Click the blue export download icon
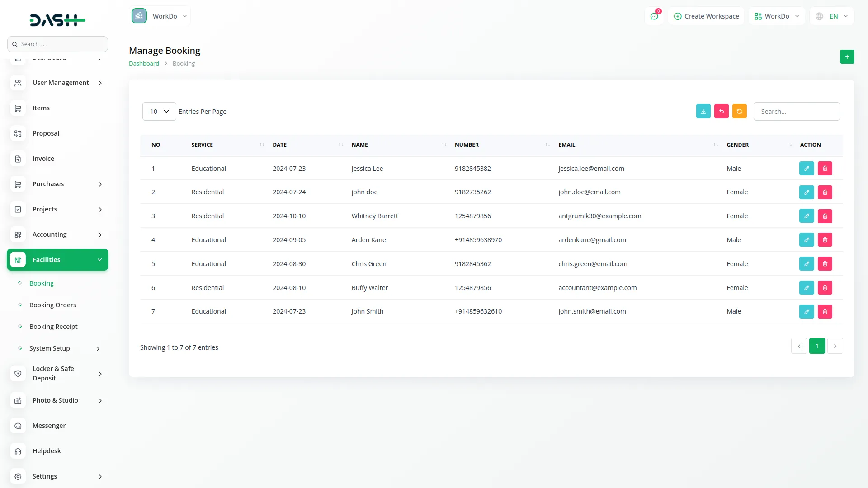The width and height of the screenshot is (868, 488). pos(703,112)
